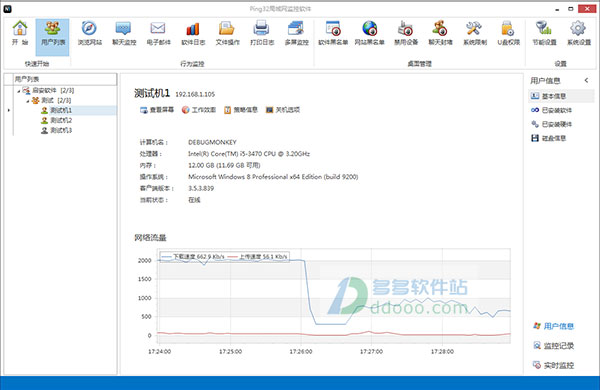Select the 电子邮件 envelope icon
The width and height of the screenshot is (600, 390).
pos(158,29)
